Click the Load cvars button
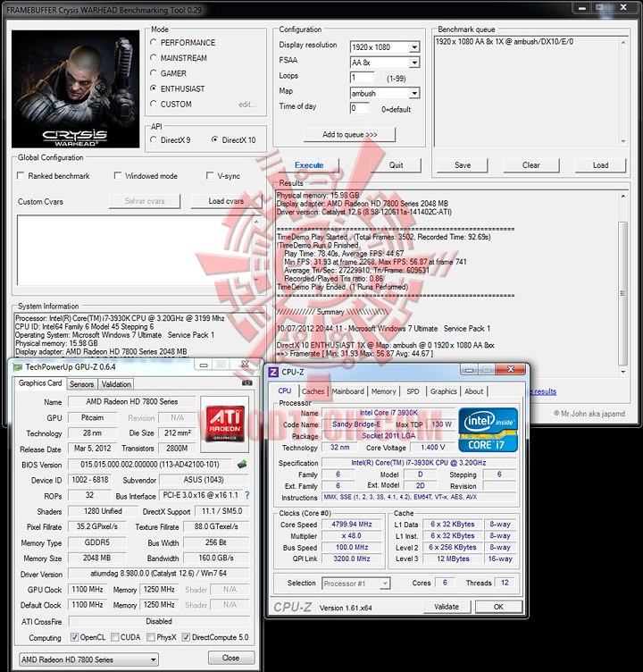Viewport: 643px width, 672px height. tap(226, 201)
